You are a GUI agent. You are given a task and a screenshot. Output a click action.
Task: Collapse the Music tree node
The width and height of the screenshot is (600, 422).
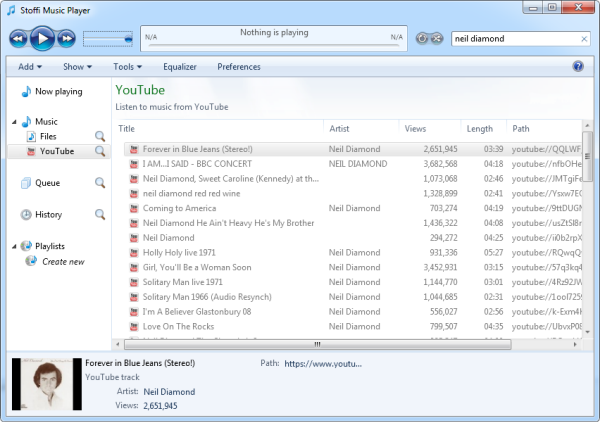[x=14, y=122]
